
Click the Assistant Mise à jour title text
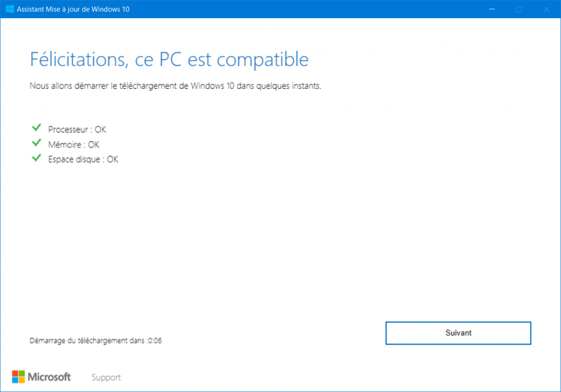pyautogui.click(x=73, y=9)
